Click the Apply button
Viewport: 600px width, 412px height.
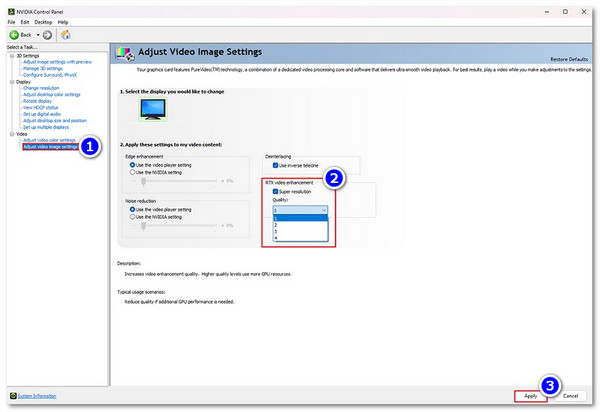click(x=530, y=396)
